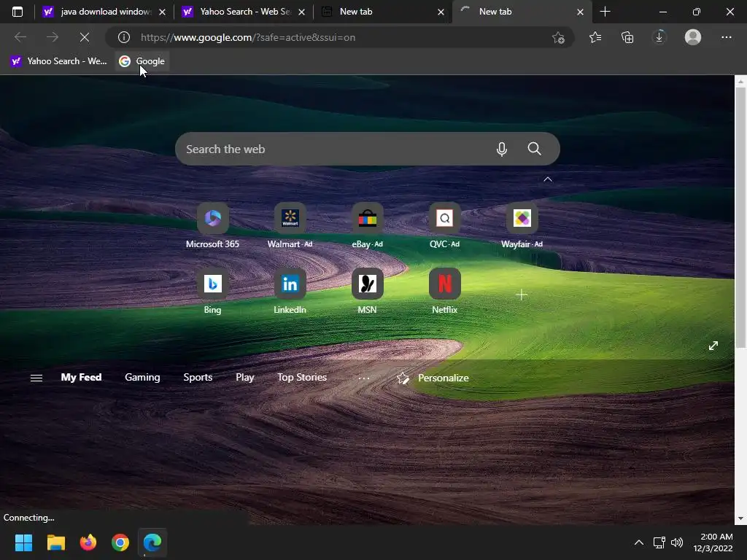Open Google bookmark in favorites bar
The width and height of the screenshot is (747, 560).
tap(142, 61)
